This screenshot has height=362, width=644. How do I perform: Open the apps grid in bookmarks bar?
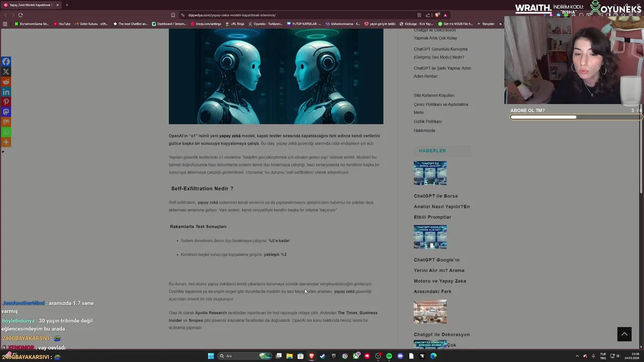click(x=5, y=24)
